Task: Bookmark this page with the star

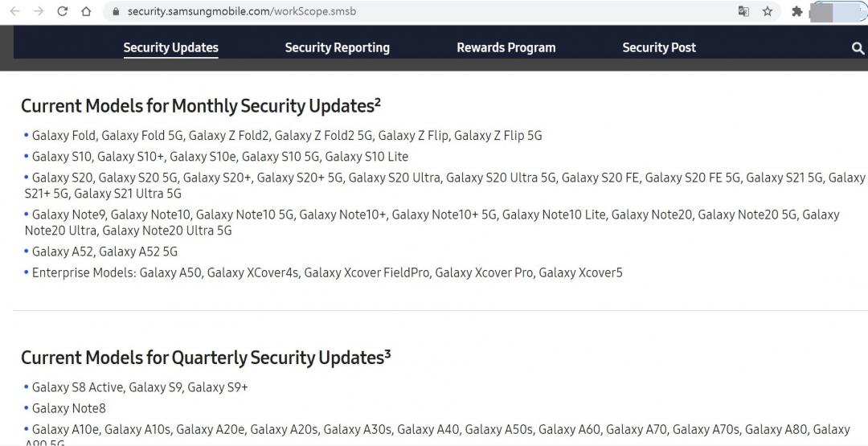Action: click(x=768, y=11)
